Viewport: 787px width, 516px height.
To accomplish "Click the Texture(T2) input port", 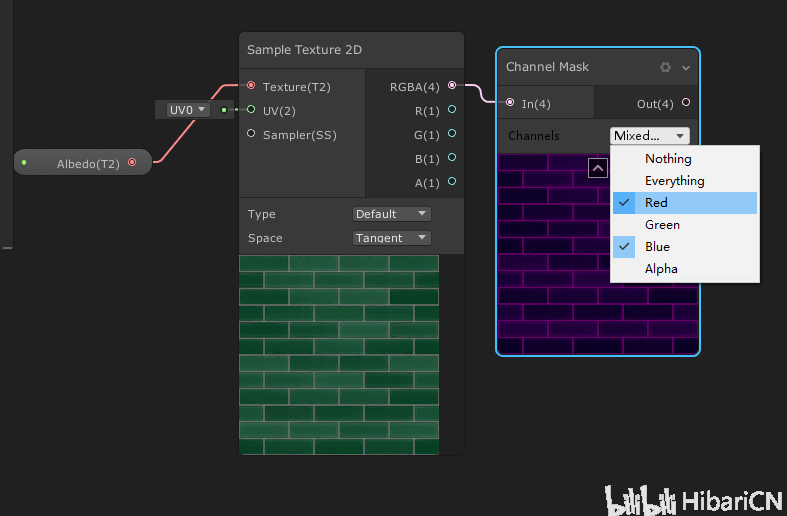I will click(x=251, y=86).
